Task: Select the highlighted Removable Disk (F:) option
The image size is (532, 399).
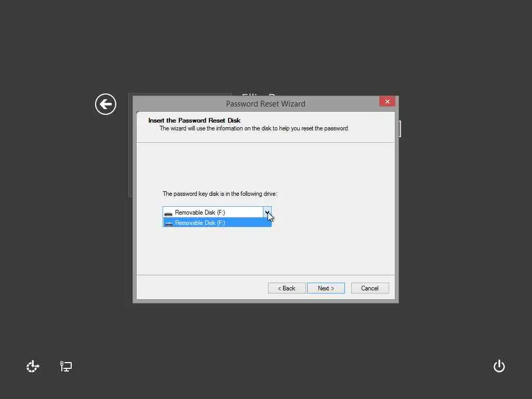Action: click(x=217, y=222)
